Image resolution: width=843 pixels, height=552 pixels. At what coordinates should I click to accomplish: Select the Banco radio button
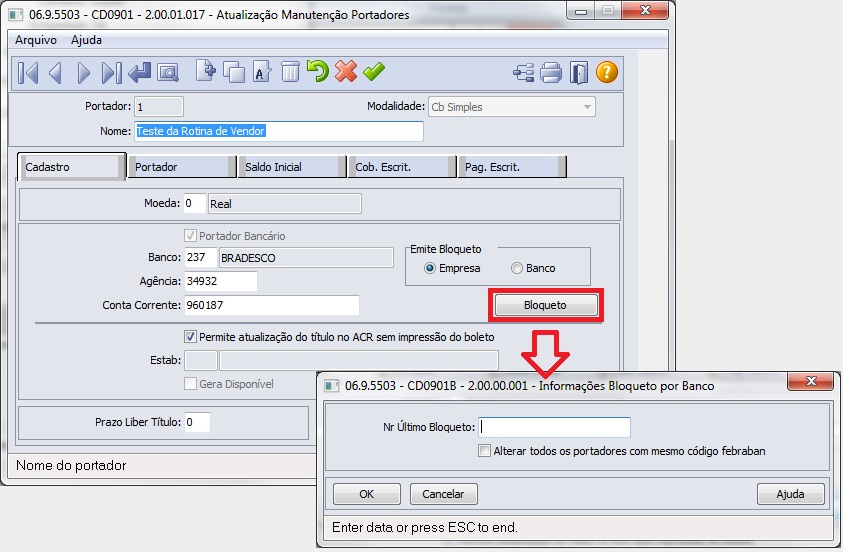click(x=517, y=268)
